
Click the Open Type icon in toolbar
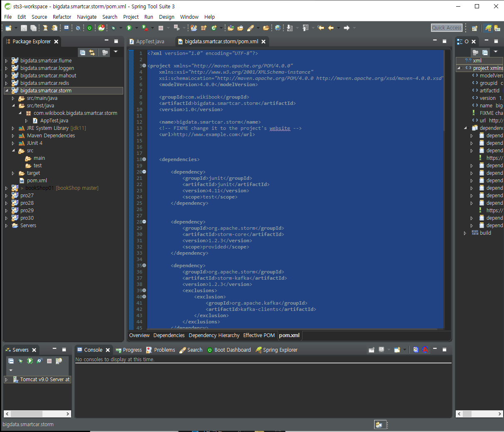point(231,28)
